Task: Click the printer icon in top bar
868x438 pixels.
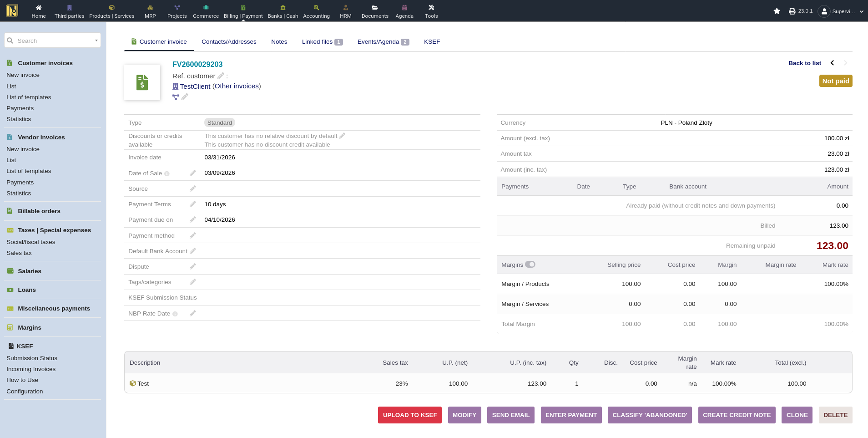Action: click(792, 11)
